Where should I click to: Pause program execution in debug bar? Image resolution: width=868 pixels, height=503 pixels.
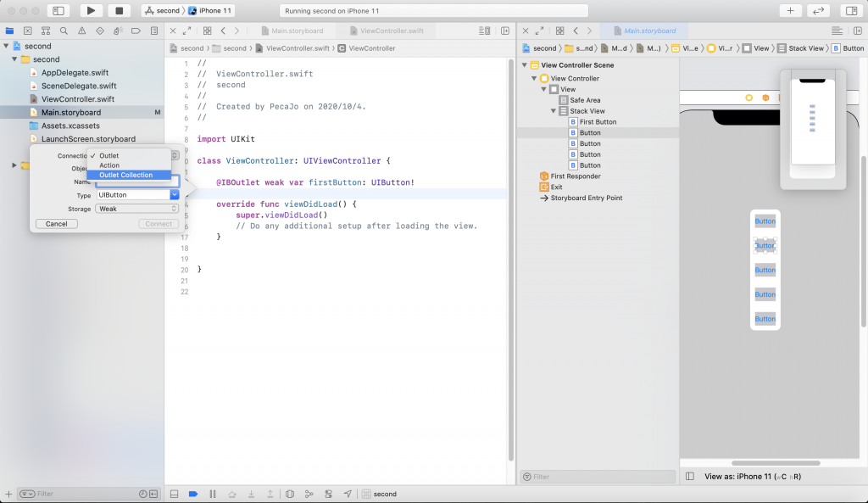tap(212, 494)
